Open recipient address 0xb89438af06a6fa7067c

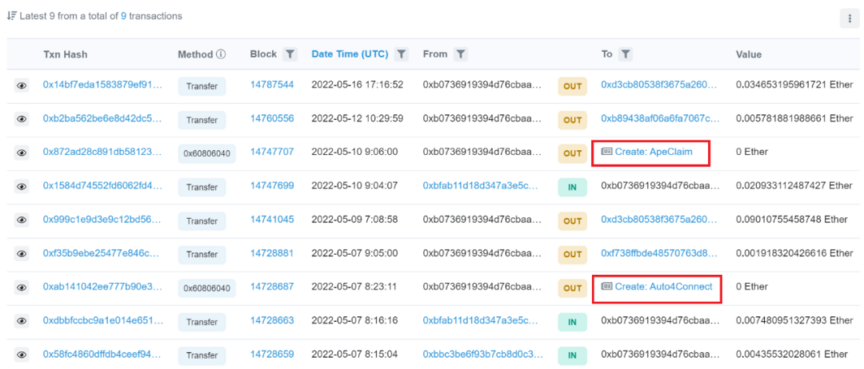pyautogui.click(x=660, y=118)
